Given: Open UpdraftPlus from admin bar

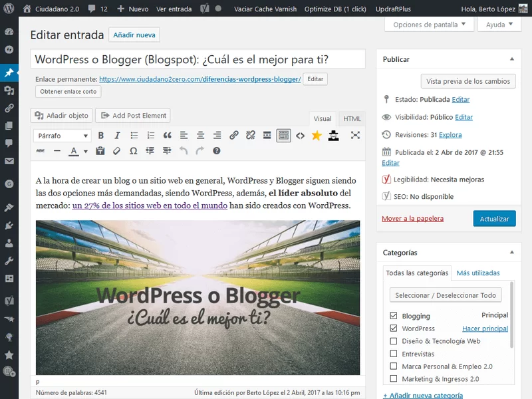Looking at the screenshot, I should (393, 9).
